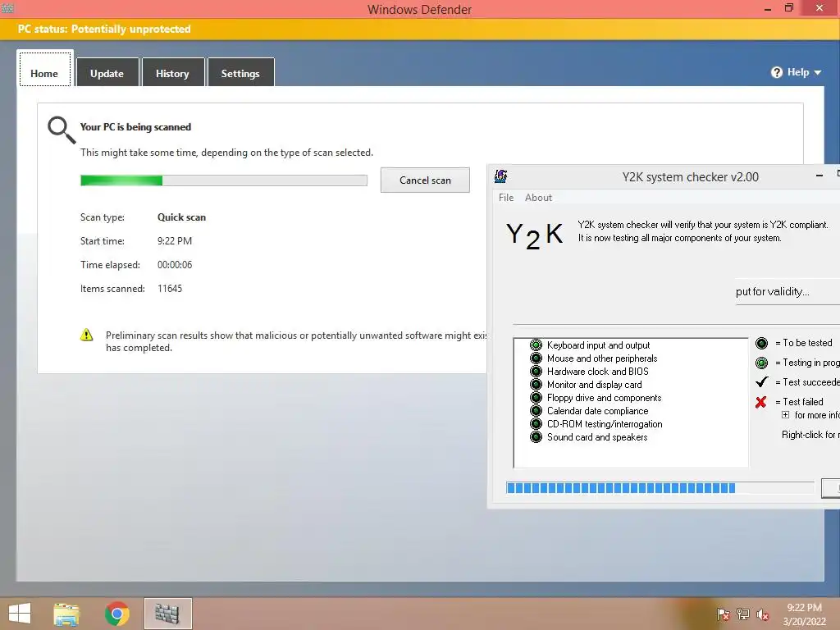
Task: Click the Windows Defender title bar icon
Action: [x=7, y=8]
